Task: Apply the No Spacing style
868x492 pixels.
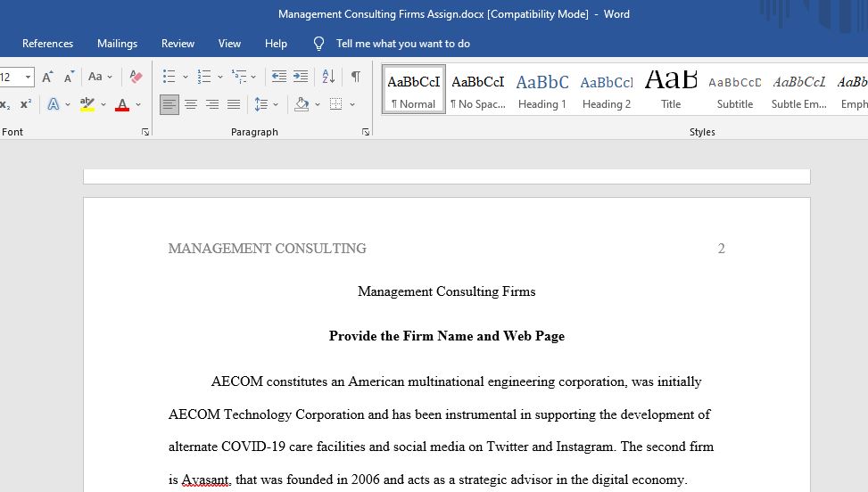Action: (478, 90)
